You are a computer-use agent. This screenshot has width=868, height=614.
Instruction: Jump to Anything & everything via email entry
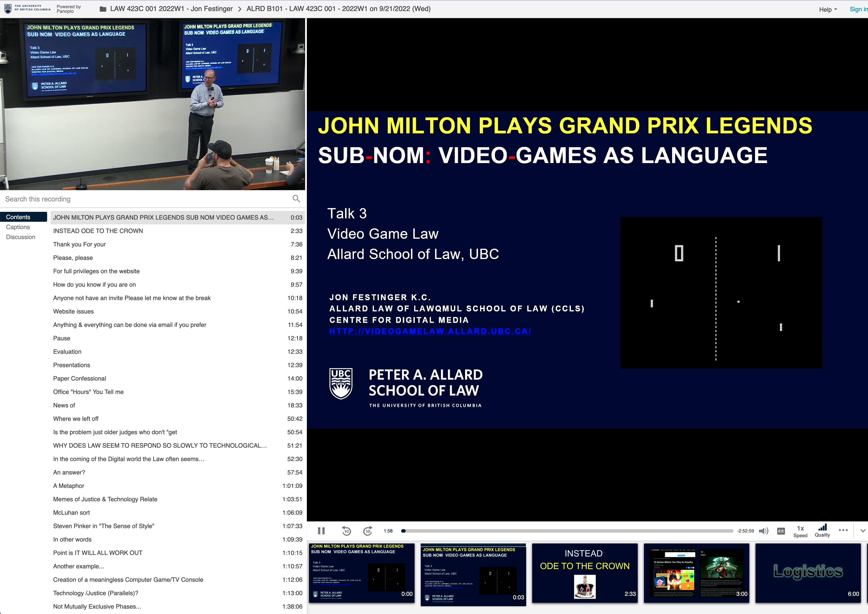click(178, 325)
